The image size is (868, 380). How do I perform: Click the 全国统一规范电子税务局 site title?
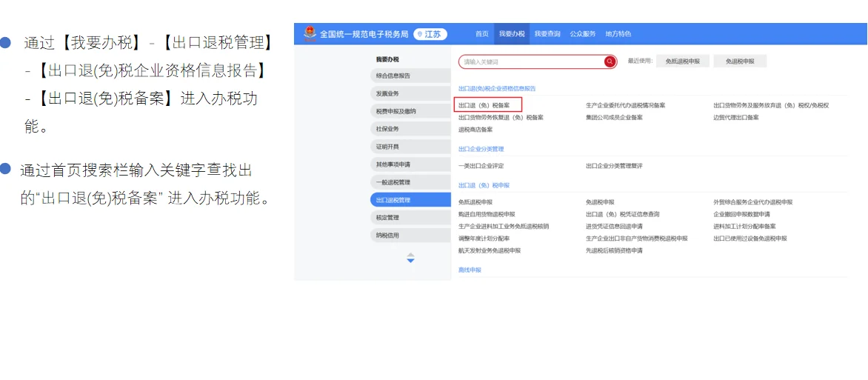pos(364,34)
